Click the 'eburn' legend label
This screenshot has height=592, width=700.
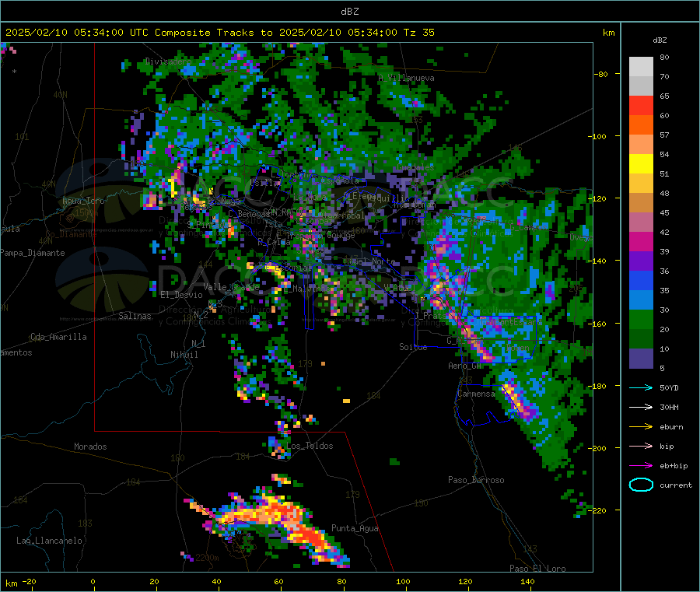click(671, 427)
